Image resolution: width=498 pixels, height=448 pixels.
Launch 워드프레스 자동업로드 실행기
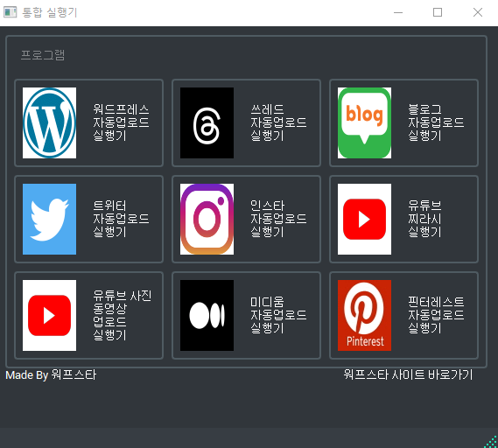89,122
